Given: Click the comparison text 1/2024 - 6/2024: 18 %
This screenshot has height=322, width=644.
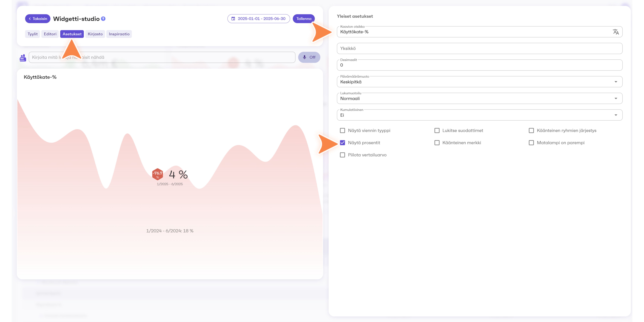Looking at the screenshot, I should click(170, 231).
